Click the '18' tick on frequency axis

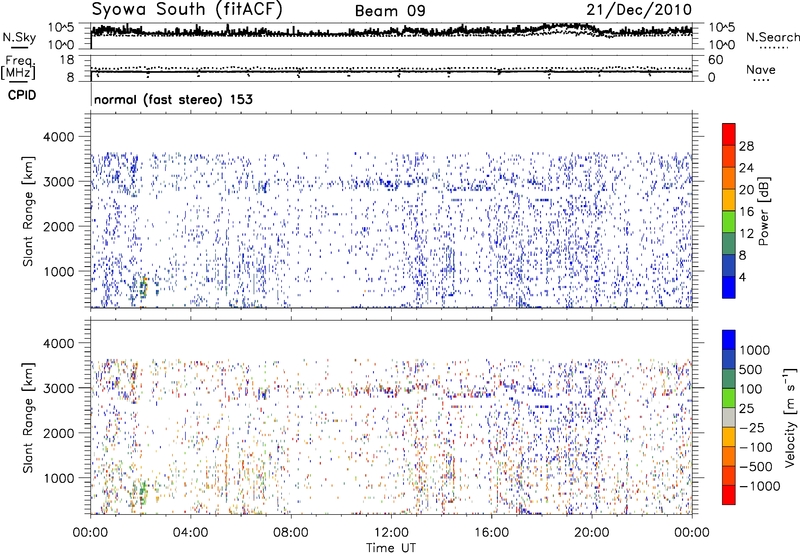67,59
